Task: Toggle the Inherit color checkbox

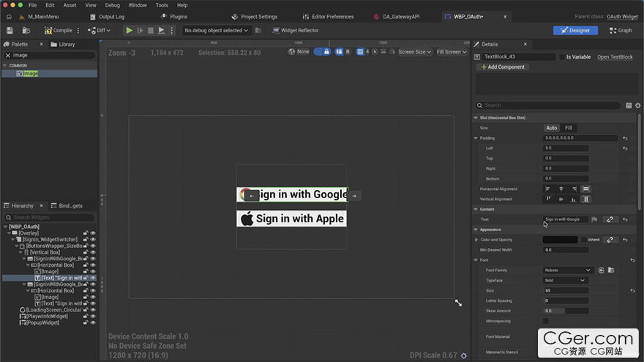Action: (583, 240)
